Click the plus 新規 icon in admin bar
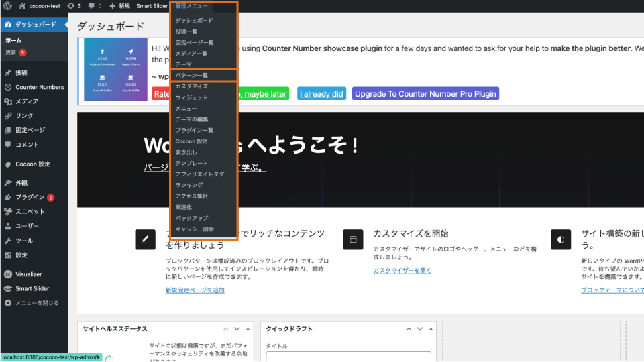 (112, 6)
